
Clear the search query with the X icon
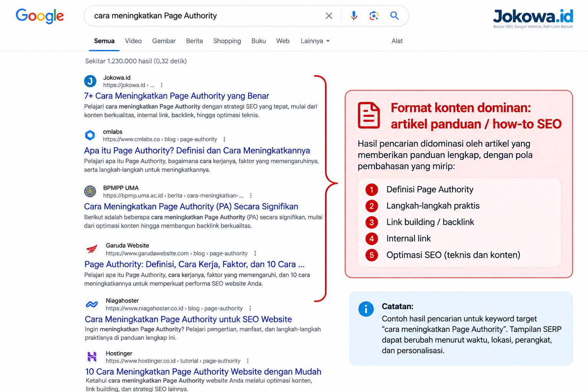pyautogui.click(x=329, y=16)
